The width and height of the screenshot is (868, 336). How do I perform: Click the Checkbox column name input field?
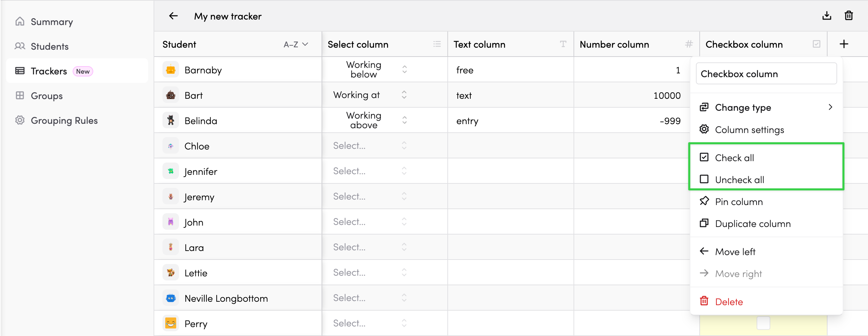coord(766,74)
